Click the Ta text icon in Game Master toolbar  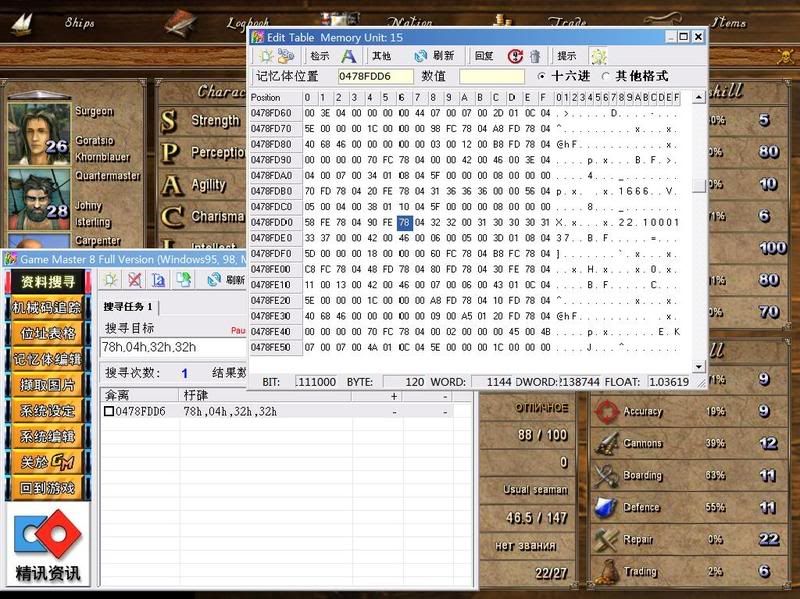click(x=159, y=280)
